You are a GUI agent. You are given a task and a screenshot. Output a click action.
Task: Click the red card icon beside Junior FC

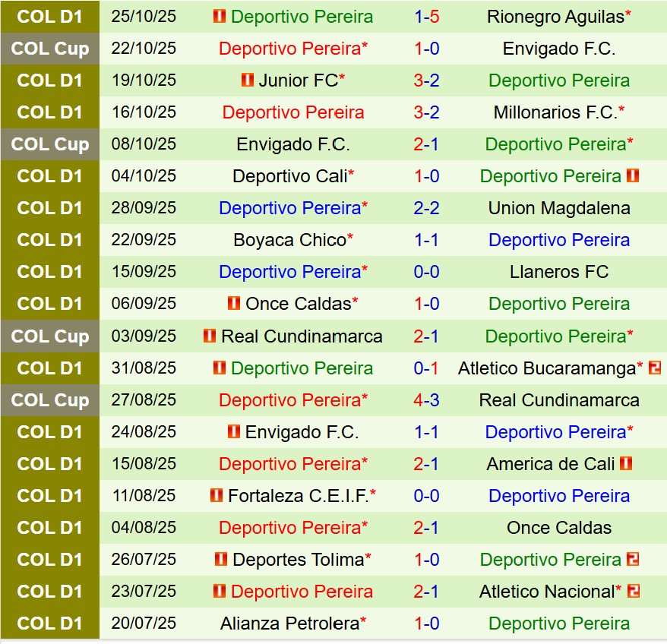coord(248,80)
